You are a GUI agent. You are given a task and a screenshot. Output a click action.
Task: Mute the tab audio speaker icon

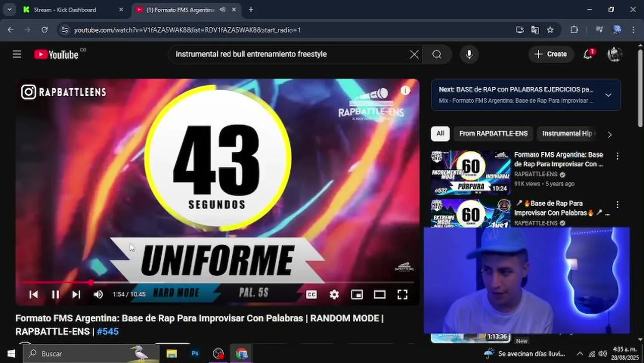(222, 10)
